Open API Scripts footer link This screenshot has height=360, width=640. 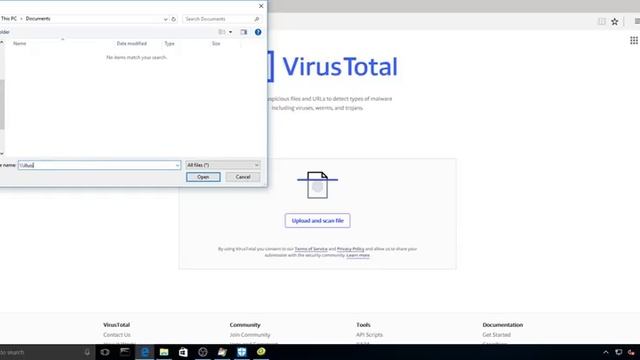point(369,335)
